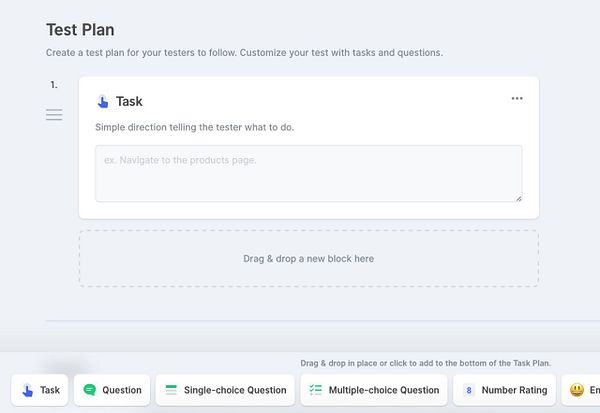
Task: Click the smiley emoji icon at the bottom right
Action: coord(577,390)
